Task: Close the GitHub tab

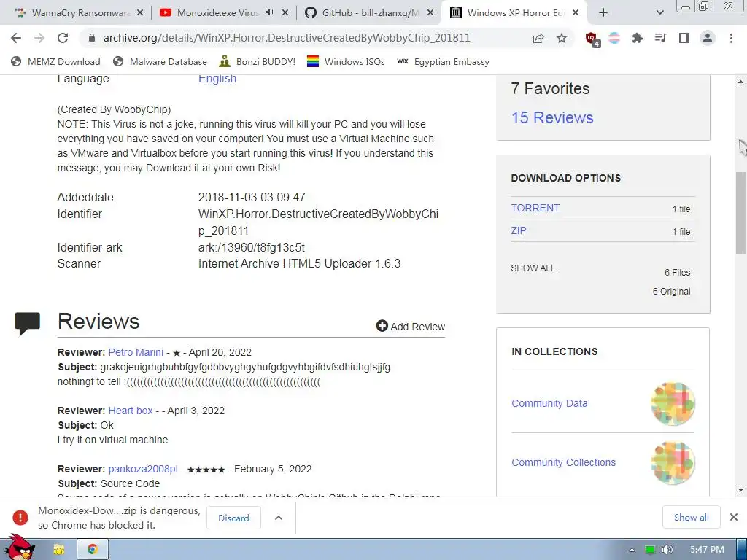Action: pos(430,13)
